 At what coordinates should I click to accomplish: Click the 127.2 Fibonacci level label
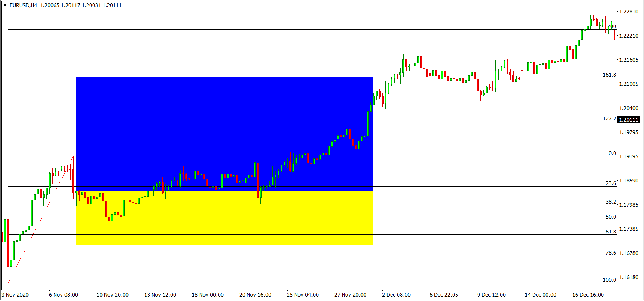coord(609,119)
